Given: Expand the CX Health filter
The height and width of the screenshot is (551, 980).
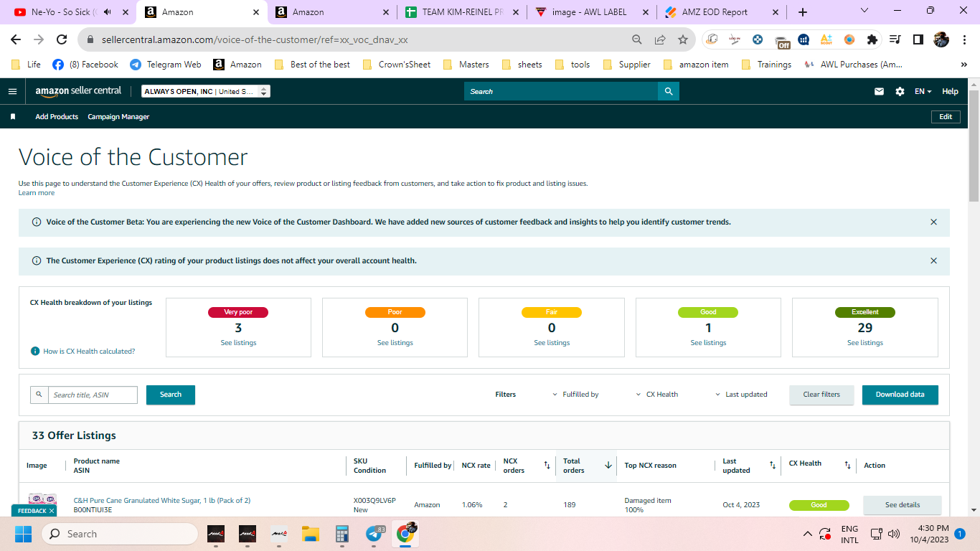Looking at the screenshot, I should click(657, 395).
